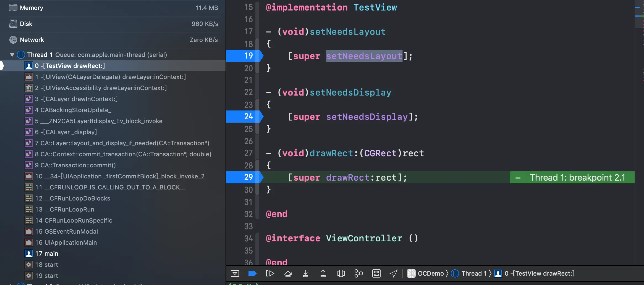Deactivate breakpoints with the blue breakpoint button
This screenshot has width=644, height=285.
[x=252, y=273]
